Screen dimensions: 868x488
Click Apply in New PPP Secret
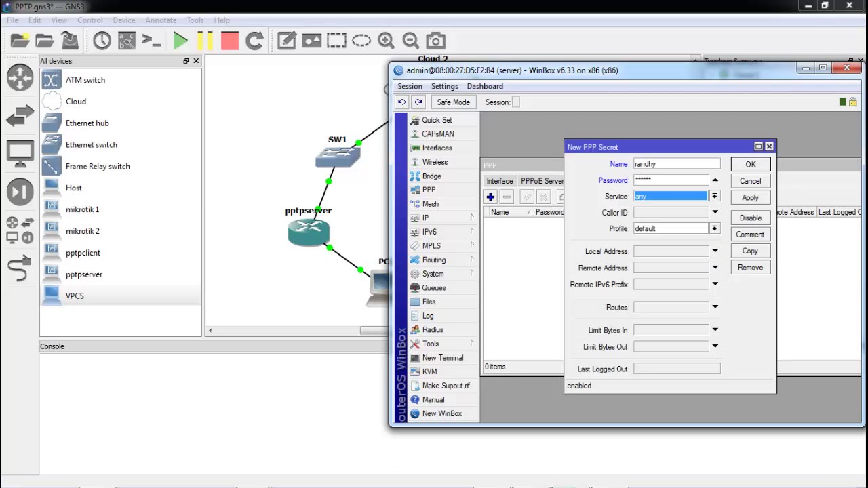coord(751,197)
